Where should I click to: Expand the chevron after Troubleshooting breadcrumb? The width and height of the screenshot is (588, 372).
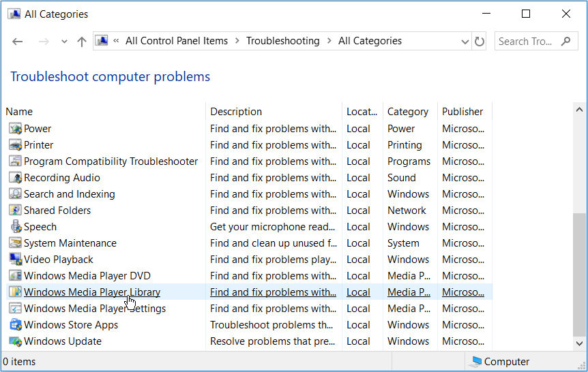(x=329, y=41)
